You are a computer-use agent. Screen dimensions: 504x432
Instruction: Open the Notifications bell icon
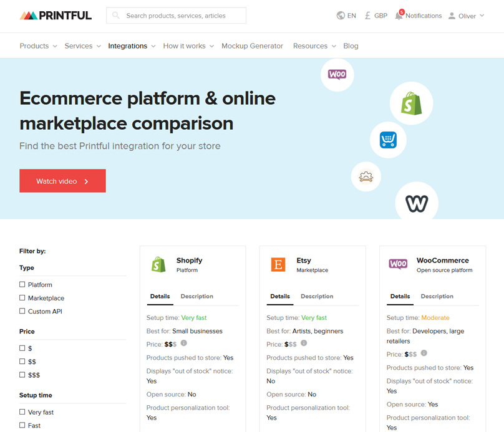tap(399, 16)
